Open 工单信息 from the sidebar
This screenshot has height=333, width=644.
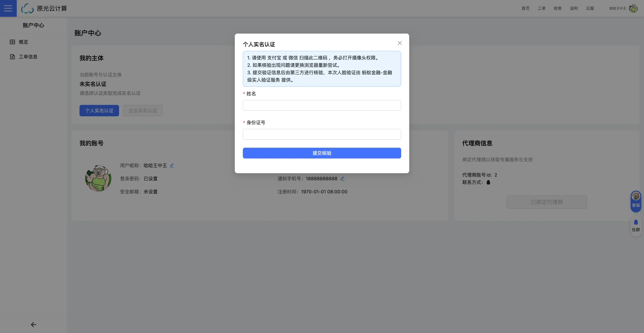click(28, 57)
